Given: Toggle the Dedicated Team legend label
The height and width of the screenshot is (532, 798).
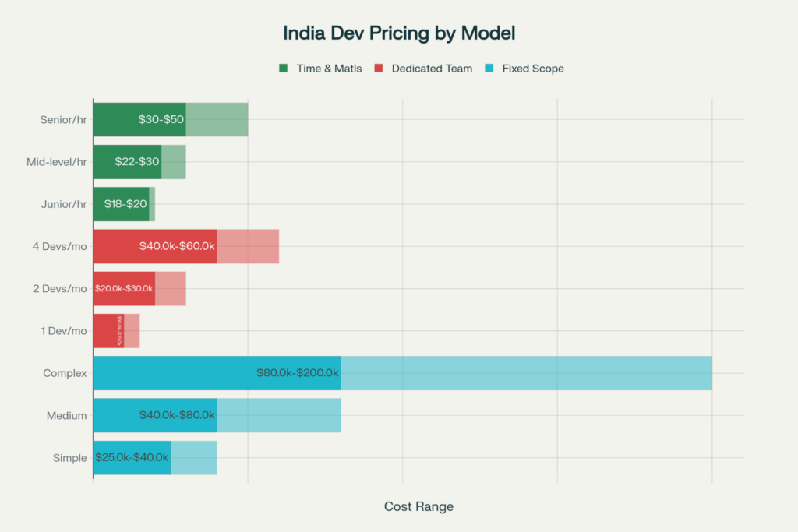Looking at the screenshot, I should point(432,69).
